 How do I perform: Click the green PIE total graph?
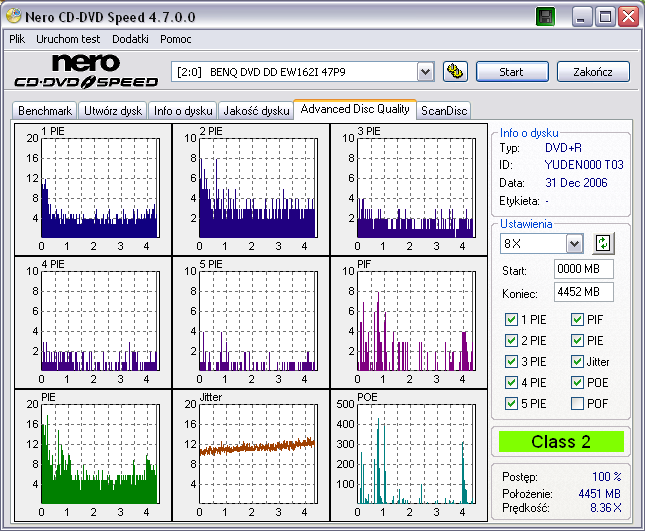[x=93, y=455]
